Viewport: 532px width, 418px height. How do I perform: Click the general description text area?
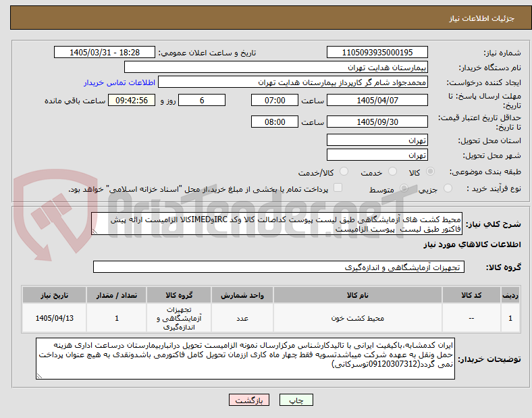(277, 224)
